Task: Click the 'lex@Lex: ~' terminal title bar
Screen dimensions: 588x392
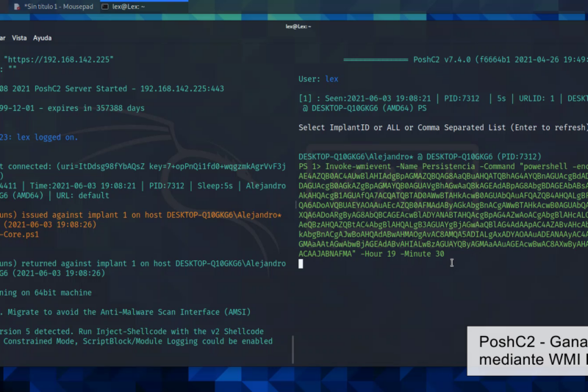Action: tap(298, 26)
